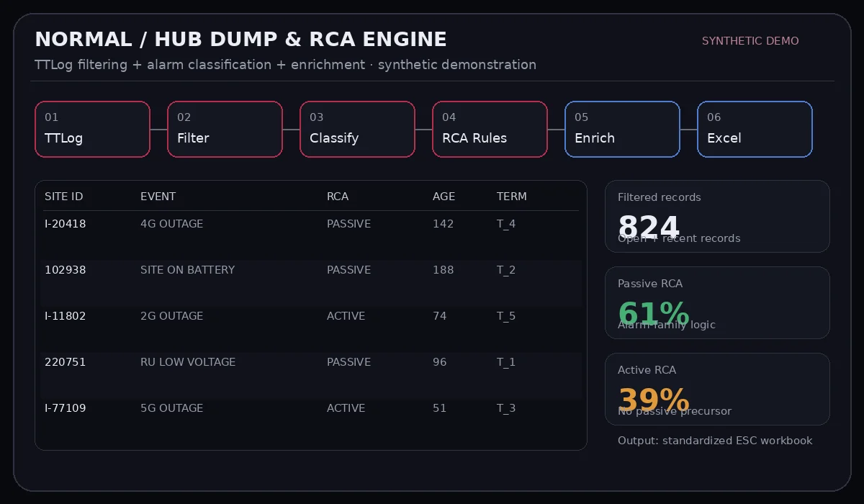Open the Filtered records card
864x504 pixels.
[717, 216]
